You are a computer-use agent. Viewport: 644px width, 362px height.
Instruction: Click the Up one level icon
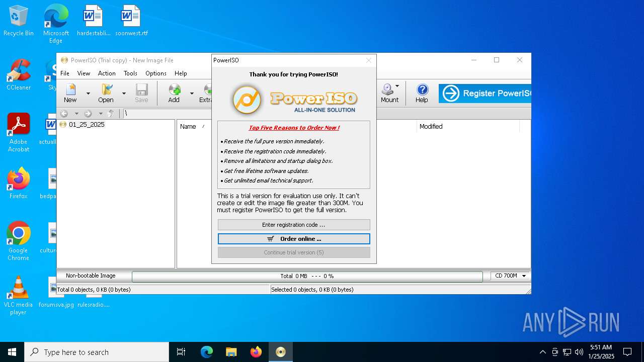click(112, 114)
